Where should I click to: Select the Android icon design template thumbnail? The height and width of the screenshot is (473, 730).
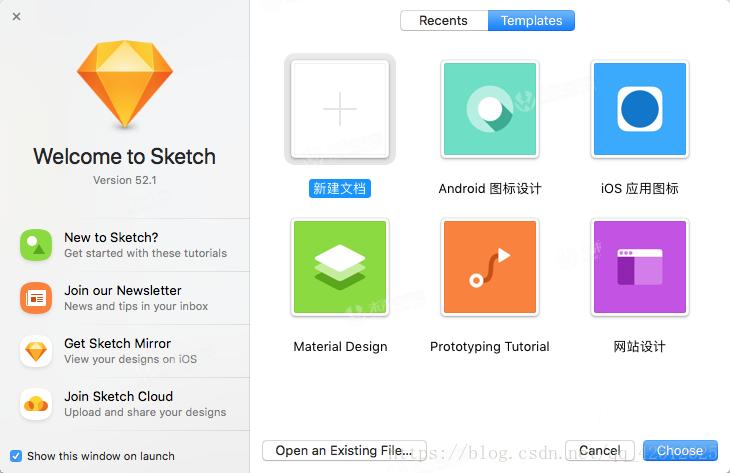click(x=490, y=109)
